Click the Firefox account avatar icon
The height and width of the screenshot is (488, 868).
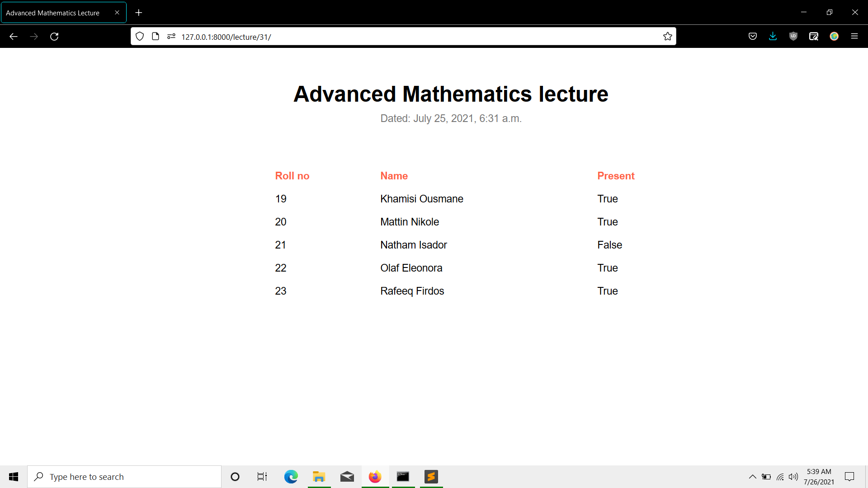(834, 37)
